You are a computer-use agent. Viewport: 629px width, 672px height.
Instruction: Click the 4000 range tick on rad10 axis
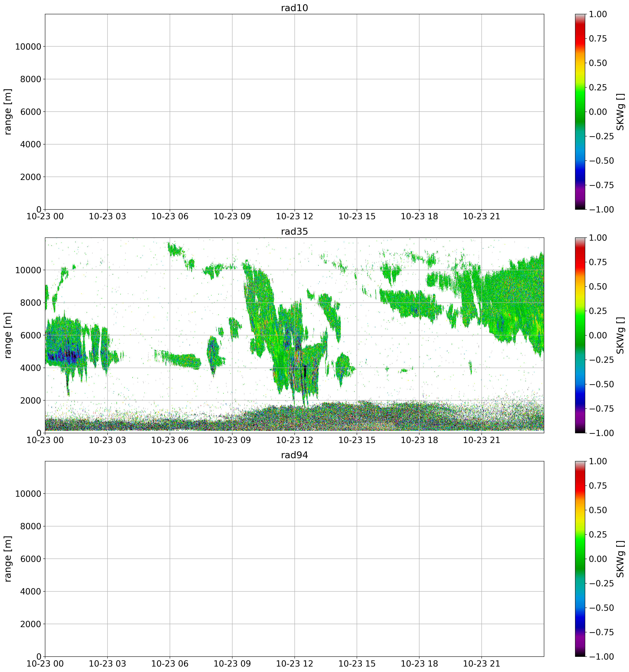pyautogui.click(x=30, y=144)
